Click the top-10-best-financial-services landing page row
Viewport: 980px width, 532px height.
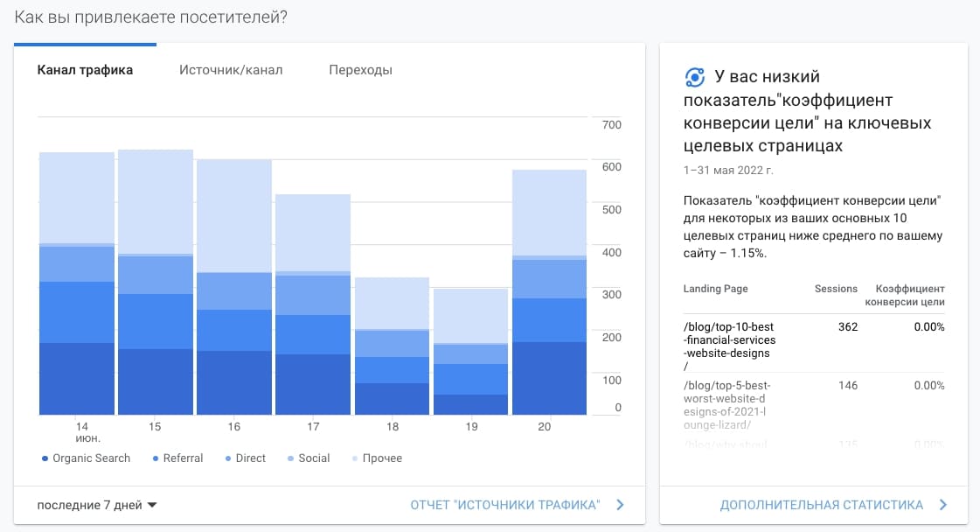[x=814, y=346]
